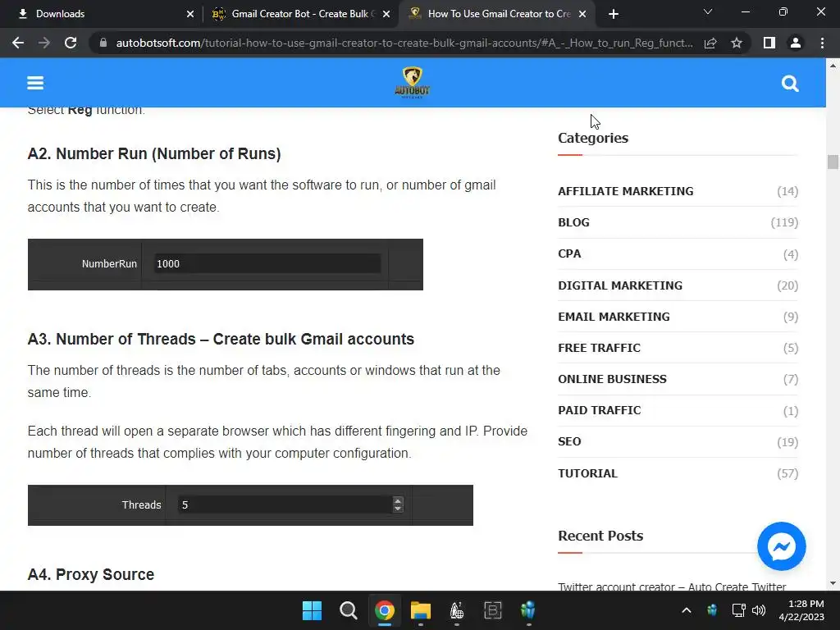Open the Blog category

[x=573, y=222]
